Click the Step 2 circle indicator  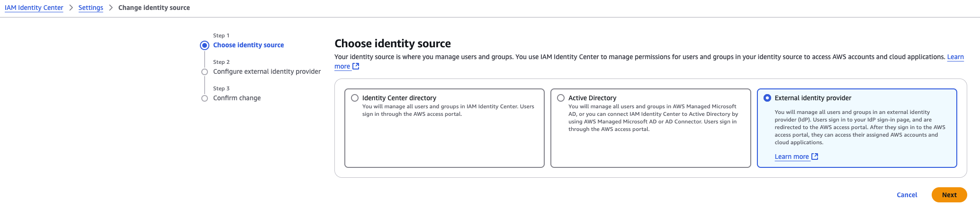pyautogui.click(x=205, y=72)
